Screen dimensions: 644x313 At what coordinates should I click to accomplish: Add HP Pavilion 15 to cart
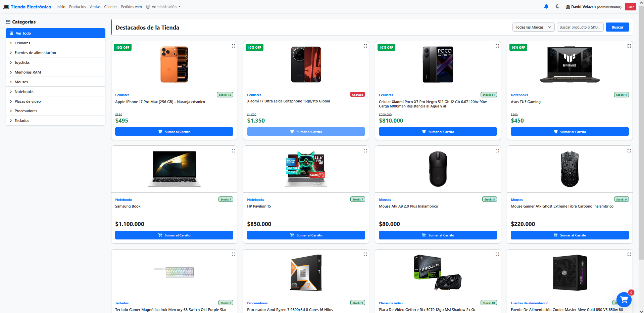[x=306, y=235]
